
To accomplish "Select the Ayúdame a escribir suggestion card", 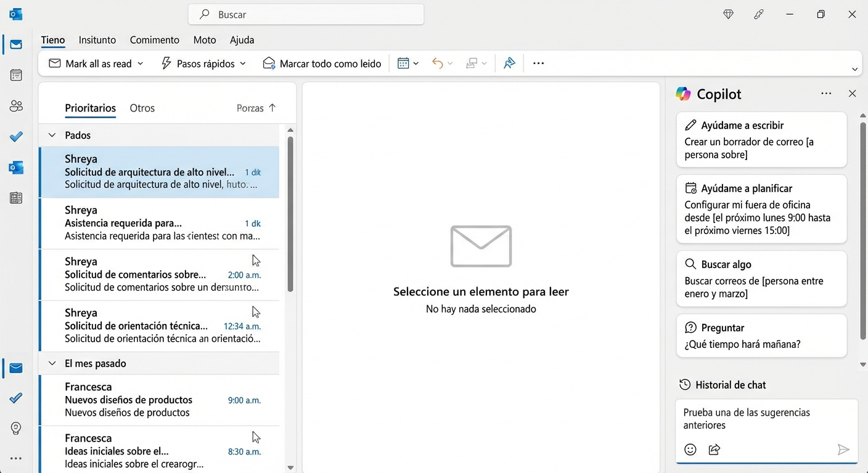I will 761,139.
